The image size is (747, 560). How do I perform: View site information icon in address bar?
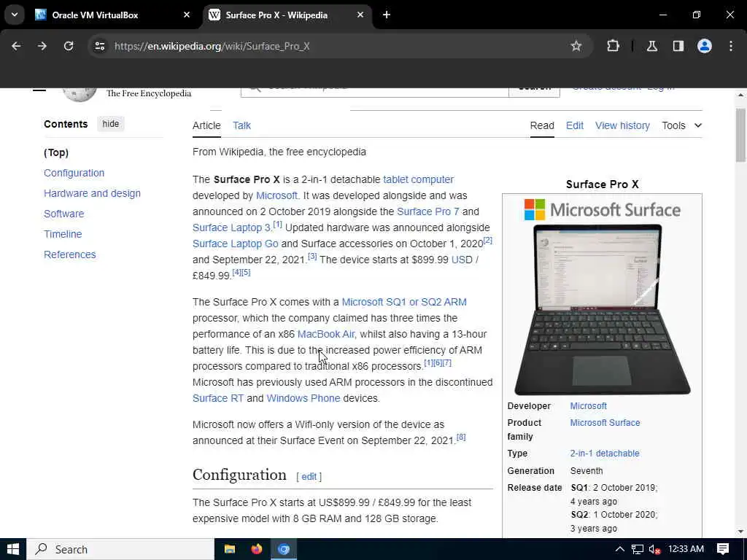point(99,46)
